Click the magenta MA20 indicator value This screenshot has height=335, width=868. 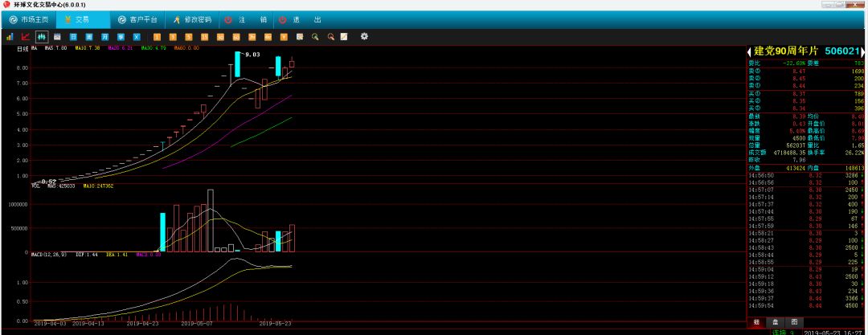tap(120, 48)
